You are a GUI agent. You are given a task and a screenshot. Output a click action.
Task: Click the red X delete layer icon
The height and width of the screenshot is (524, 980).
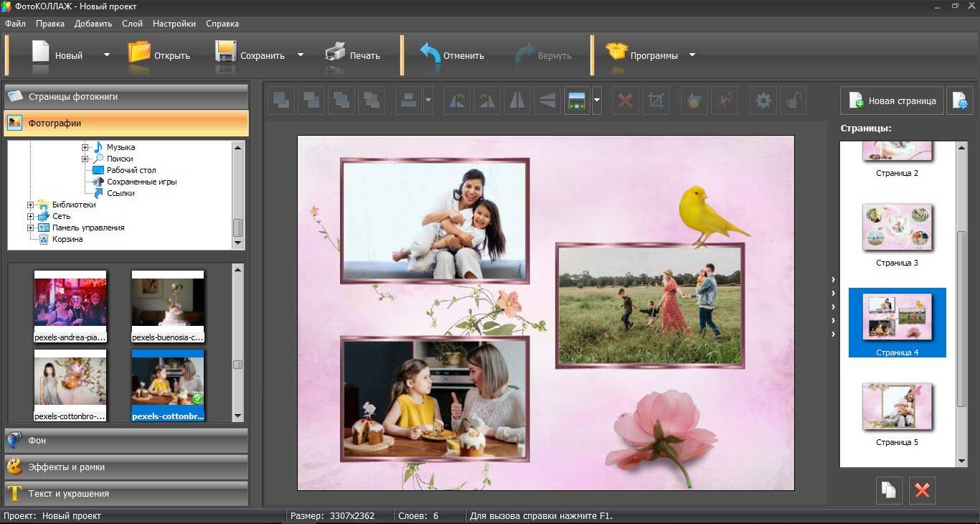[626, 101]
